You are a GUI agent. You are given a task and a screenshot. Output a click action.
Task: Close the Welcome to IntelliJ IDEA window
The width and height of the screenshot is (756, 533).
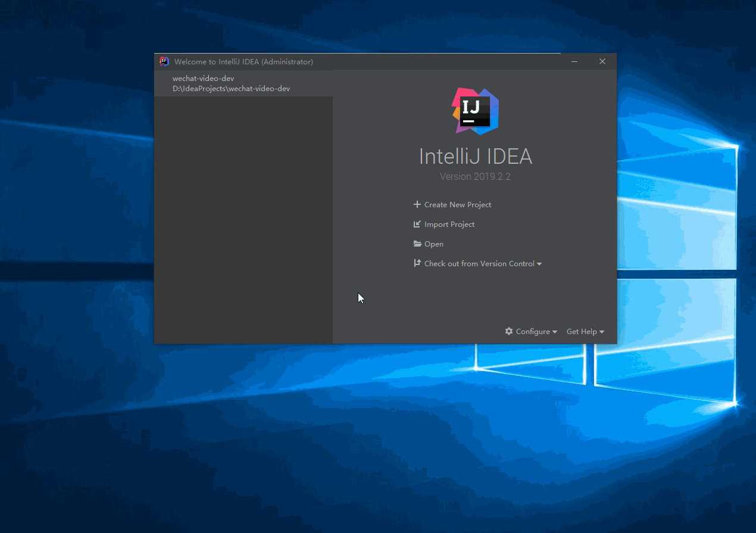602,61
